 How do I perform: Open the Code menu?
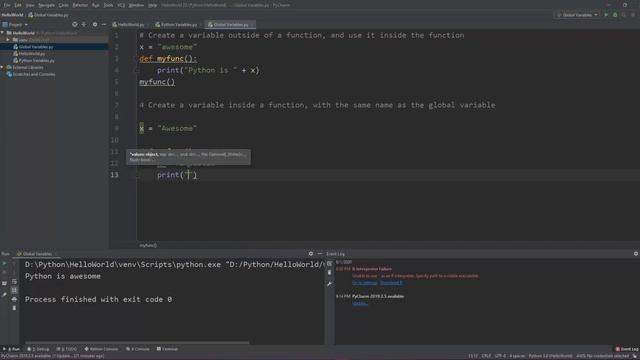point(64,5)
